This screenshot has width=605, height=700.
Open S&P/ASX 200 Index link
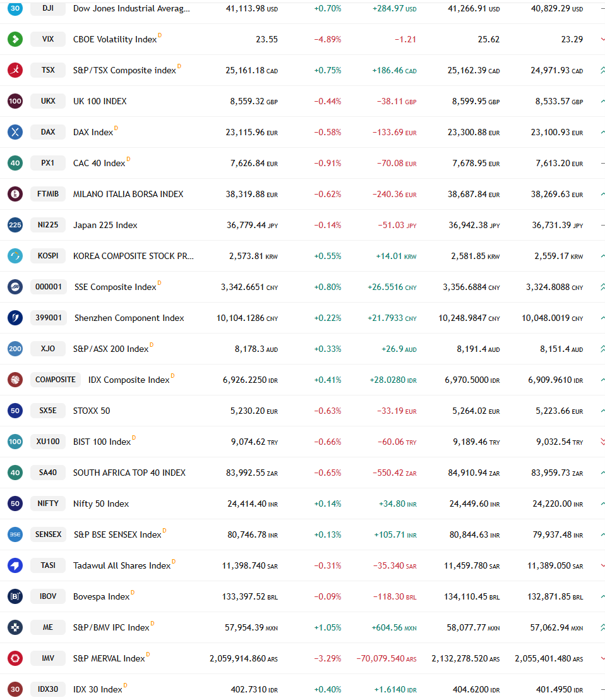111,349
